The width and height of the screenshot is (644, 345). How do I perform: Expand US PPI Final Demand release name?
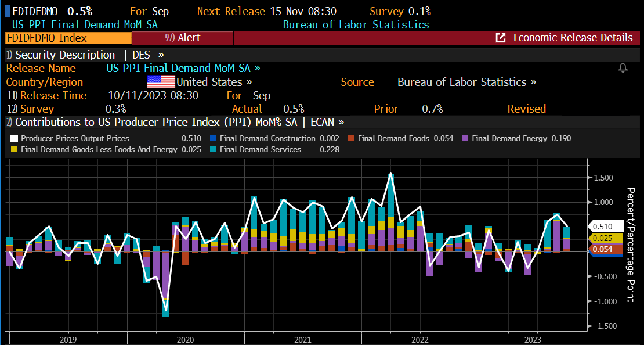click(183, 69)
